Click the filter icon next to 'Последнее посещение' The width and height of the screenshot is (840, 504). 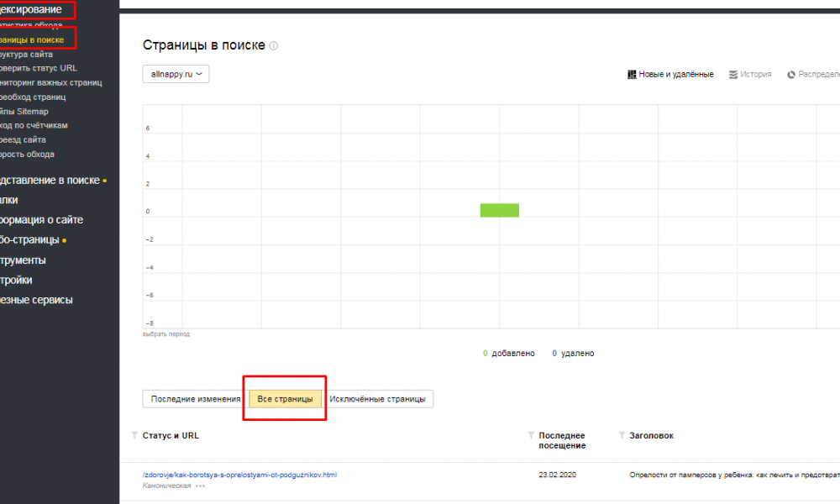530,435
